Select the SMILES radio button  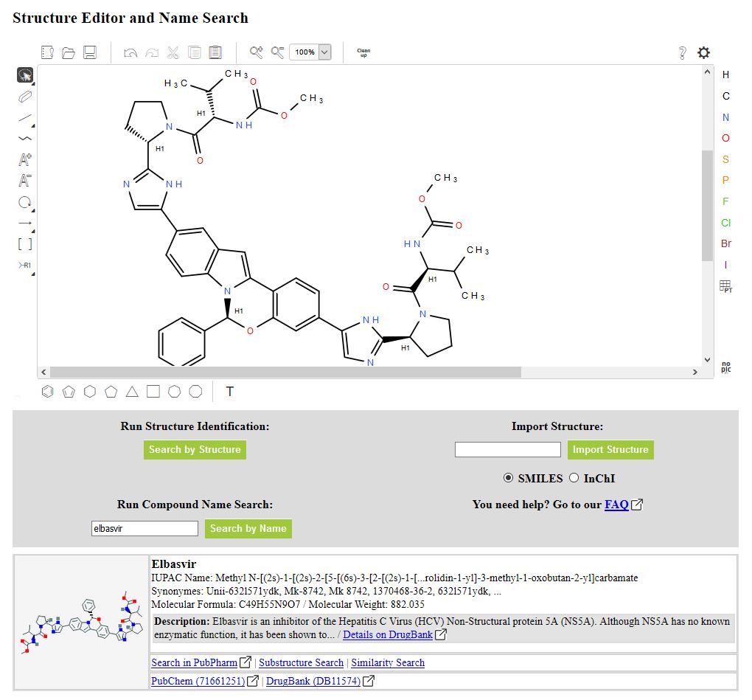tap(509, 478)
